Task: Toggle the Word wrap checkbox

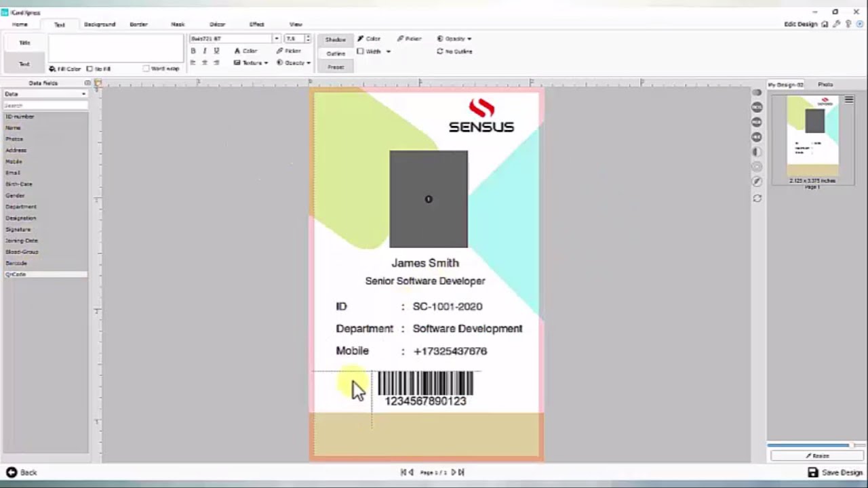Action: pos(146,68)
